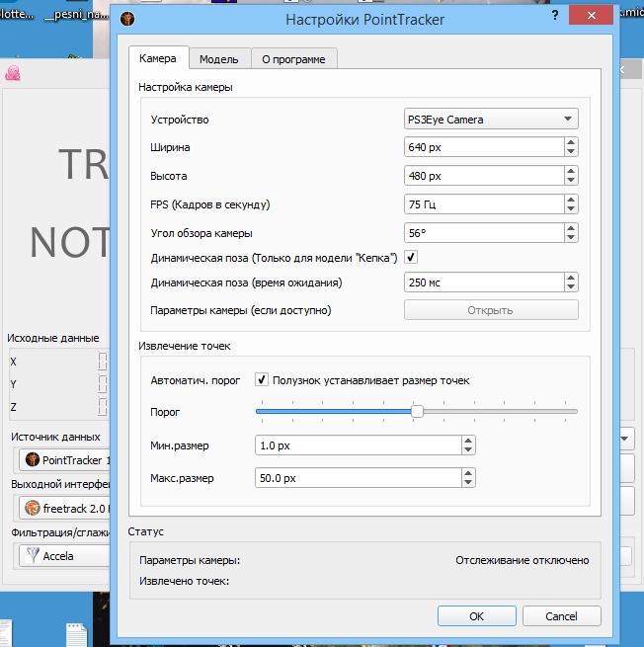Toggle the Динамическая поза checkbox
Viewport: 644px width, 647px height.
[411, 257]
